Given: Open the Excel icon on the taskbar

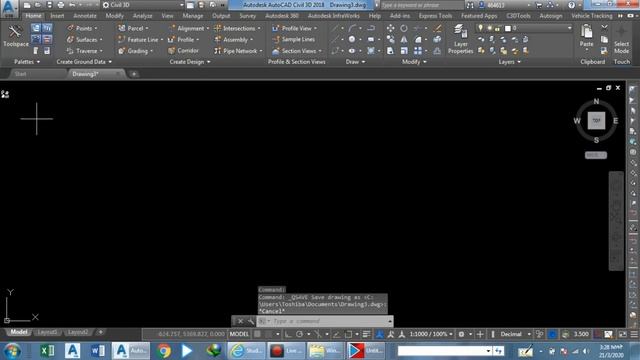Looking at the screenshot, I should (x=47, y=351).
